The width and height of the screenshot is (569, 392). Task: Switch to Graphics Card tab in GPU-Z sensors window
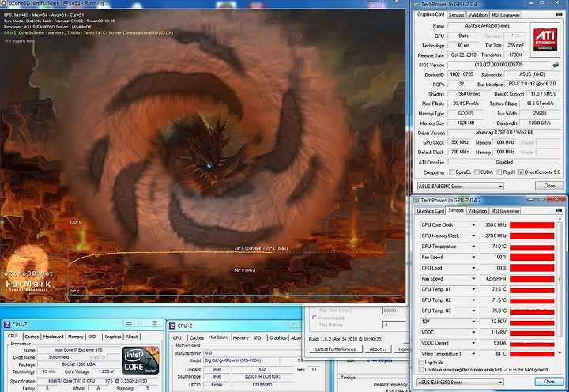point(431,211)
